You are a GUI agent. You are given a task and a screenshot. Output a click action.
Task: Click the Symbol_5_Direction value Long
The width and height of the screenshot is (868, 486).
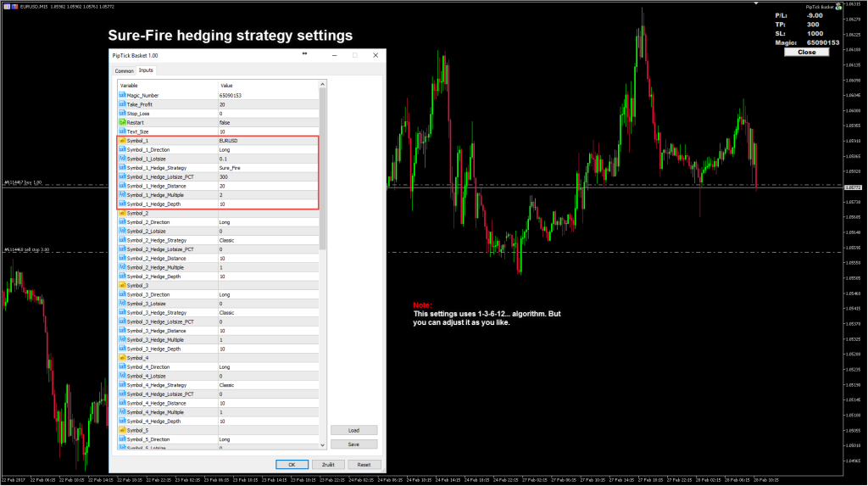pos(224,439)
